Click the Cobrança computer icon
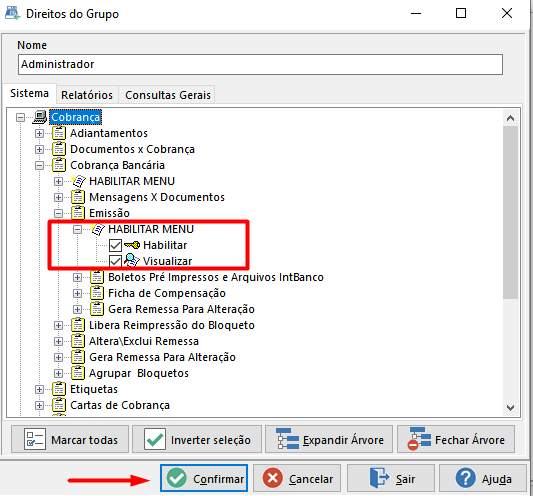The width and height of the screenshot is (533, 496). [40, 117]
